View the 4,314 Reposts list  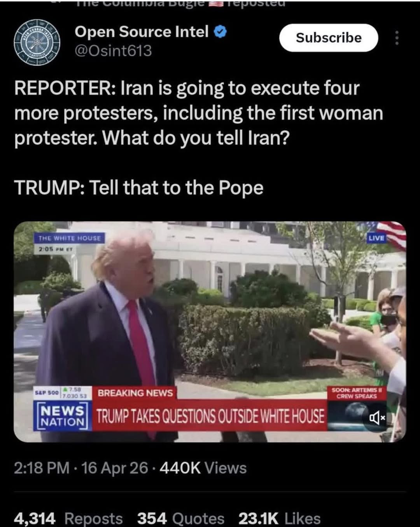tap(68, 518)
